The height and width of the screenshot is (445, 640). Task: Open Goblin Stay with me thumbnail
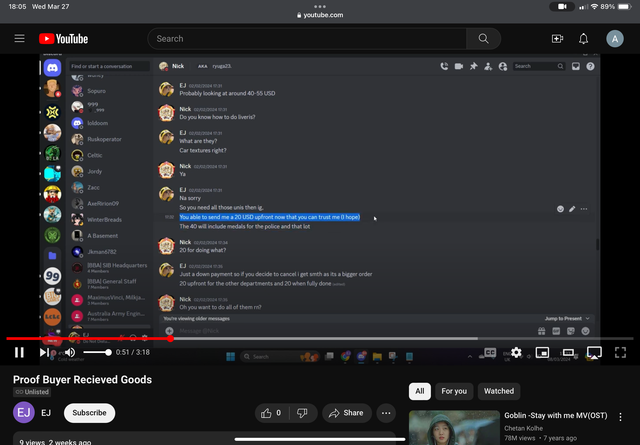pos(454,427)
